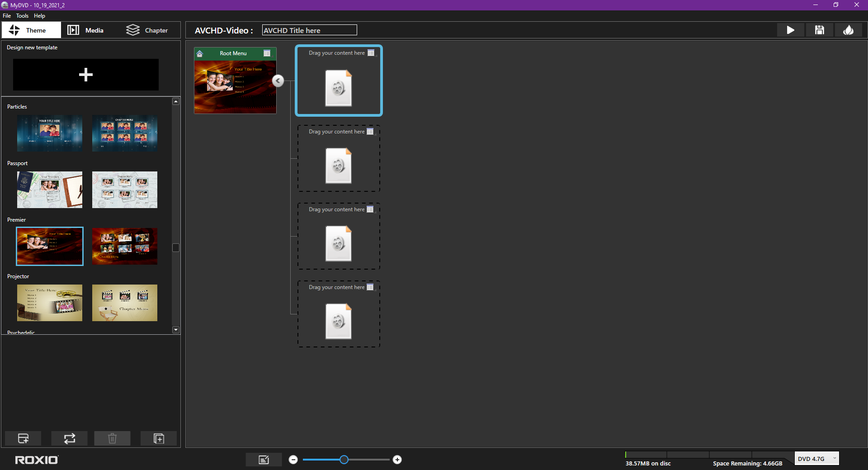This screenshot has height=470, width=868.
Task: Switch to the Media tab
Action: point(85,30)
